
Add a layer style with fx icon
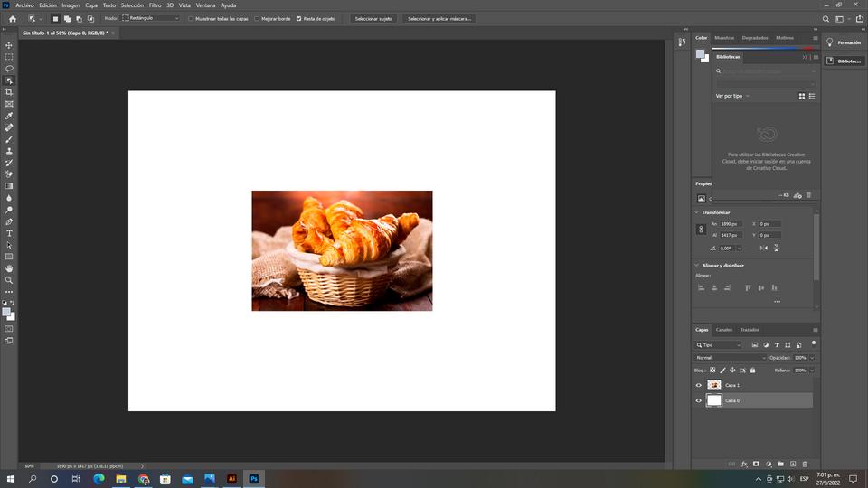point(744,464)
